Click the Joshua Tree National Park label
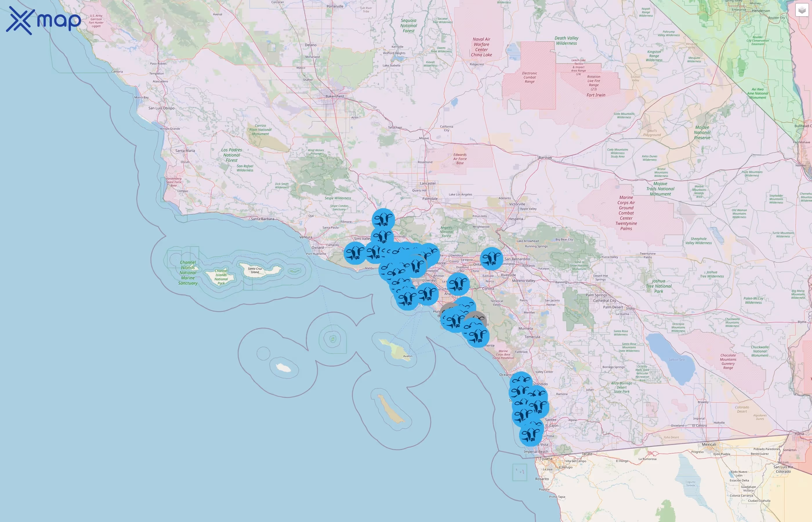Viewport: 812px width, 522px height. coord(659,286)
